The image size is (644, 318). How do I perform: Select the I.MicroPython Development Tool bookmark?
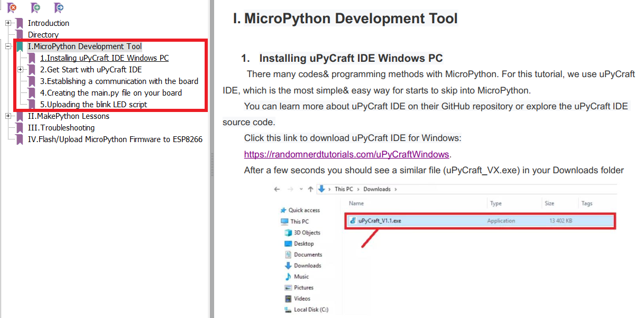coord(85,46)
